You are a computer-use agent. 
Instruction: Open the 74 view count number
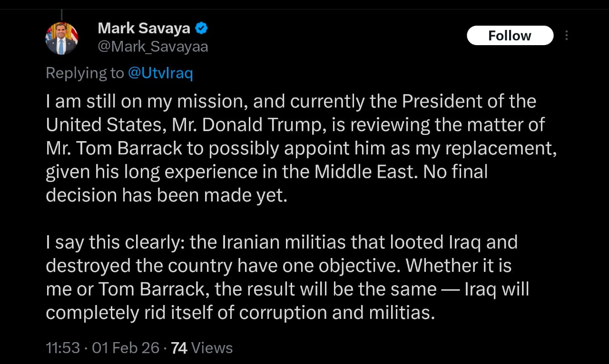pos(179,348)
